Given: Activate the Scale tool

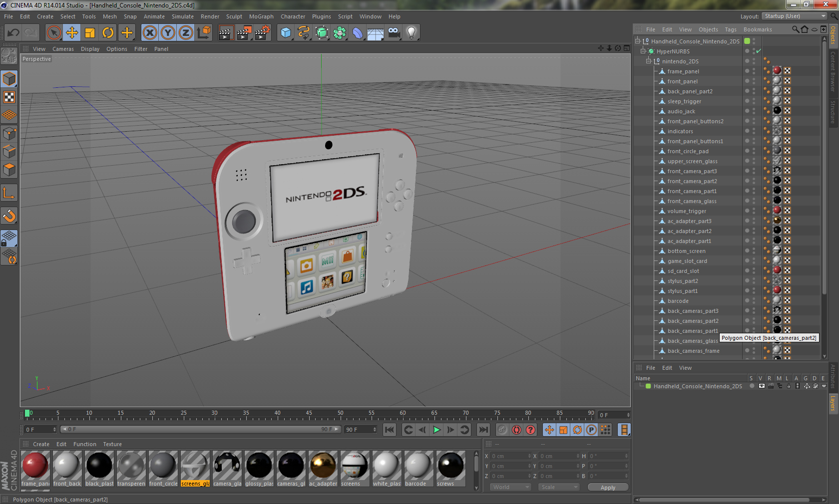Looking at the screenshot, I should click(x=90, y=33).
